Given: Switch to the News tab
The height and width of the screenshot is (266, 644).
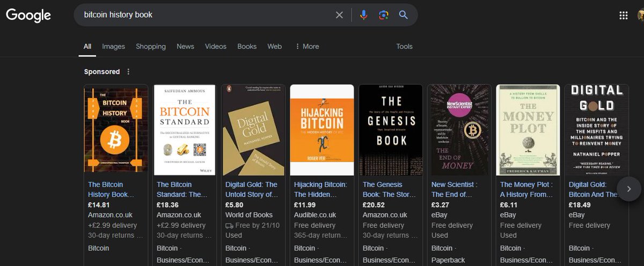Looking at the screenshot, I should click(185, 46).
